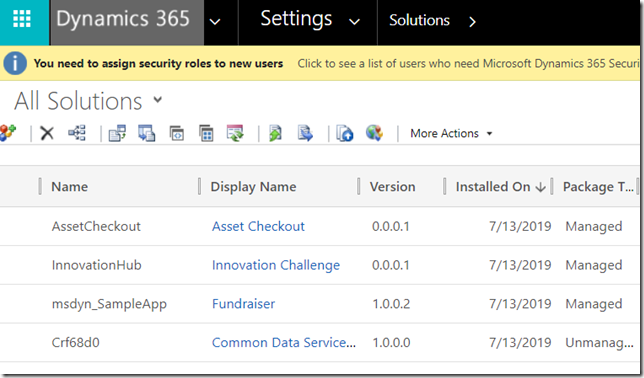The width and height of the screenshot is (644, 378).
Task: Click the 'Click to see a list of users' text
Action: point(469,63)
